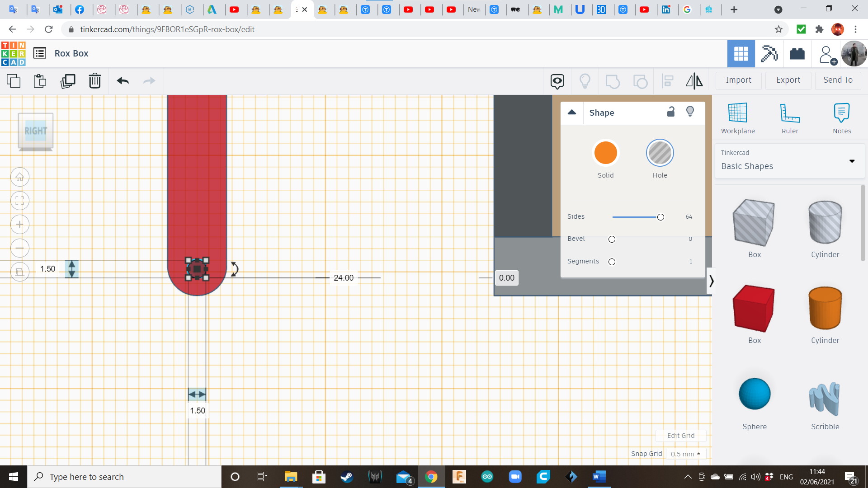Image resolution: width=868 pixels, height=488 pixels.
Task: Click the Duplicate and repeat icon
Action: tap(68, 81)
